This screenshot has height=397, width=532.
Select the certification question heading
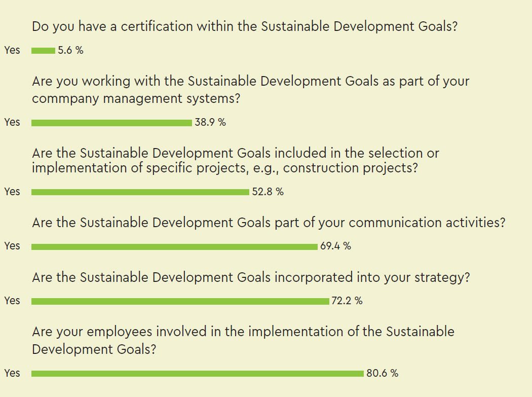[x=245, y=26]
